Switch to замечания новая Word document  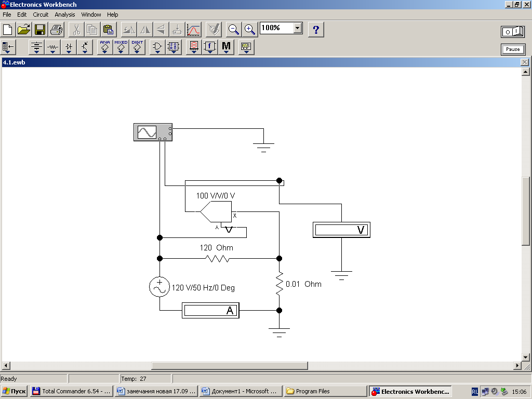156,391
